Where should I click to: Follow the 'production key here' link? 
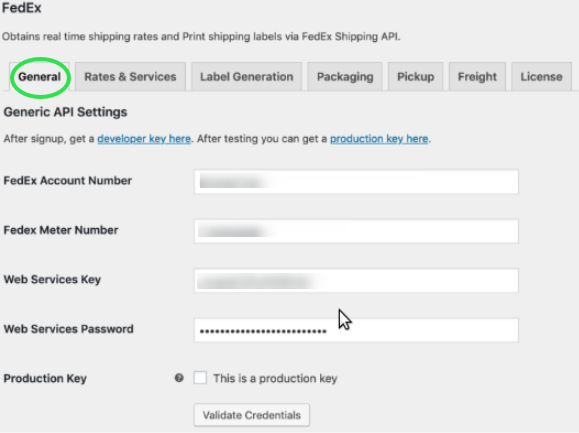pyautogui.click(x=379, y=139)
